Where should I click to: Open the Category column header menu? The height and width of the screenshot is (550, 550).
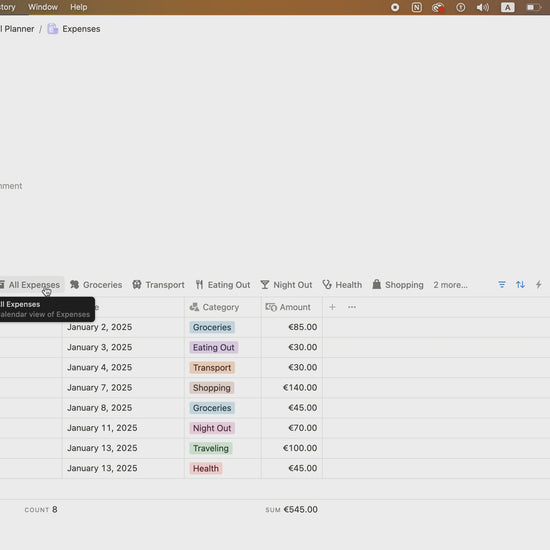point(214,307)
